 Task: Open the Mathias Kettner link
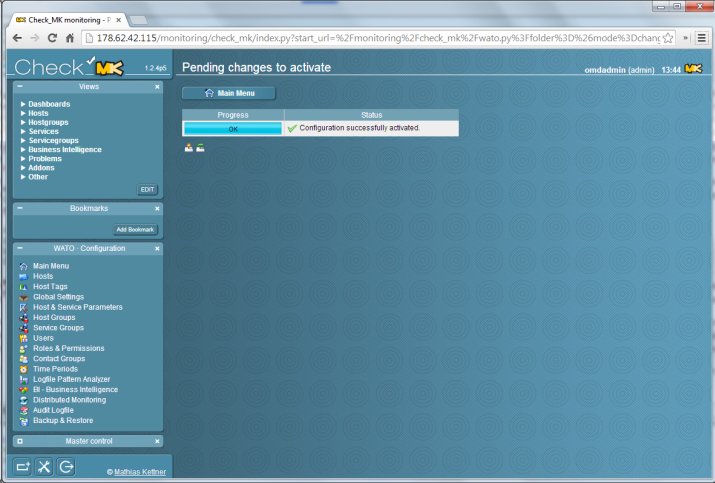140,472
